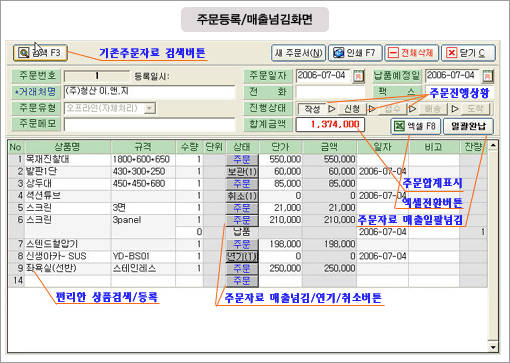
Task: Create a new order with 새 주문서(N)
Action: click(x=298, y=53)
